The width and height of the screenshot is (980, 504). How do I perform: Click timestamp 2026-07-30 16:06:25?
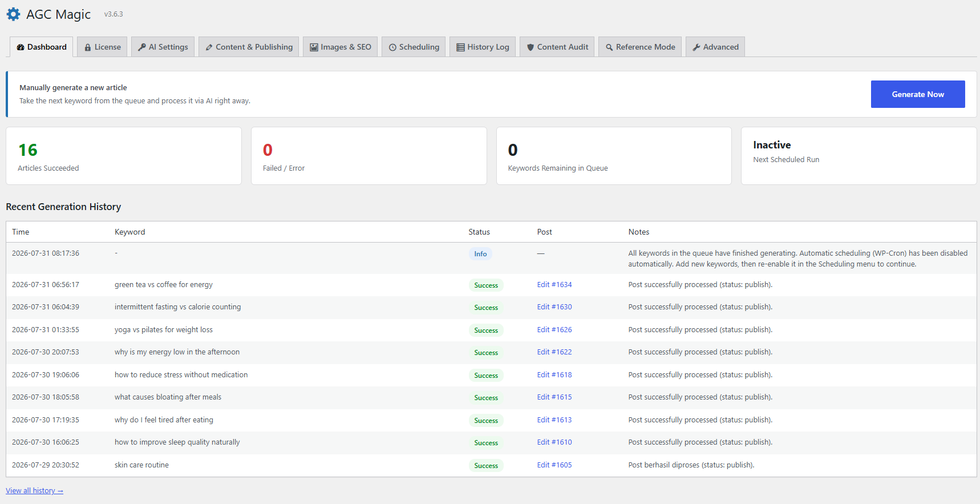point(46,442)
